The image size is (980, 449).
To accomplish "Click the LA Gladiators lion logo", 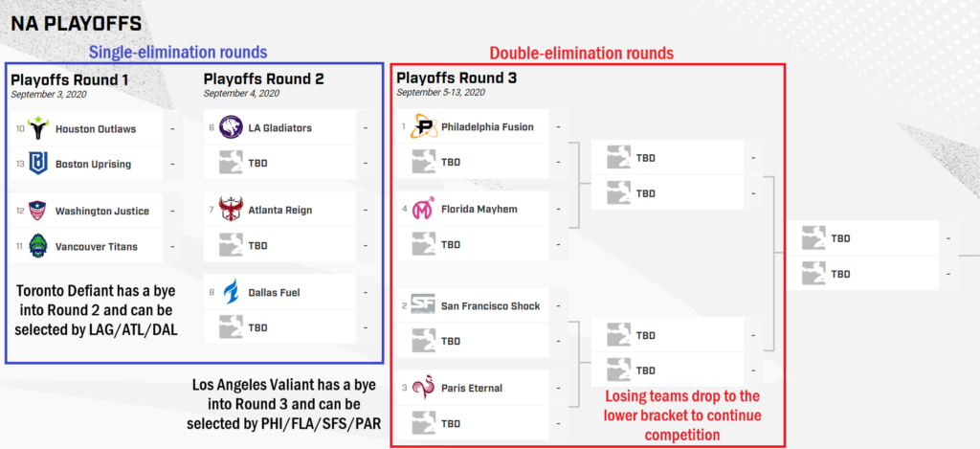I will (x=232, y=127).
